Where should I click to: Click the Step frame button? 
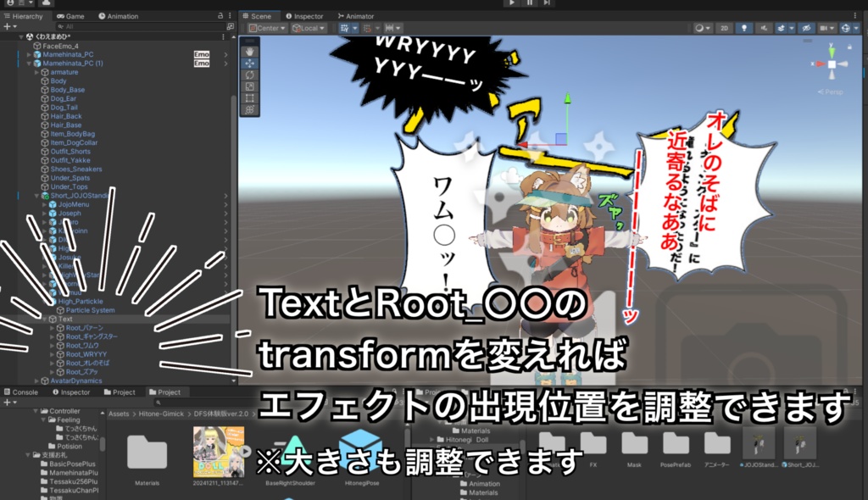[x=548, y=5]
